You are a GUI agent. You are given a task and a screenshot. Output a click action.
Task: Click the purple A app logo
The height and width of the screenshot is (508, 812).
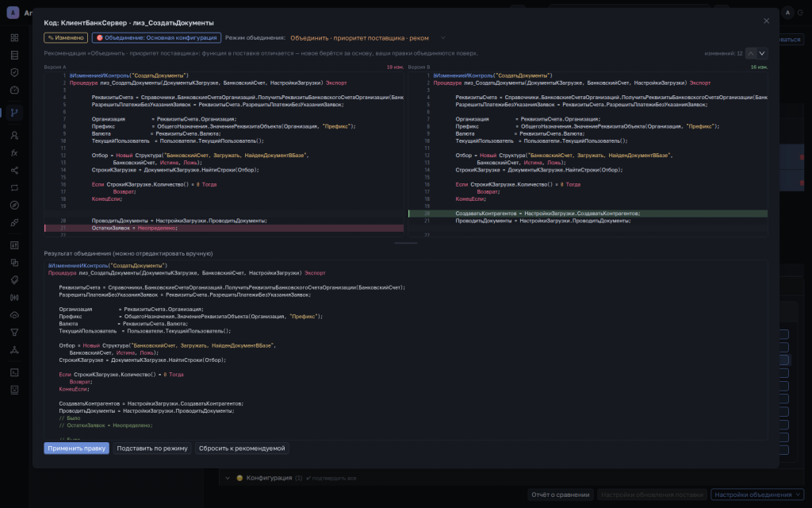tap(13, 13)
